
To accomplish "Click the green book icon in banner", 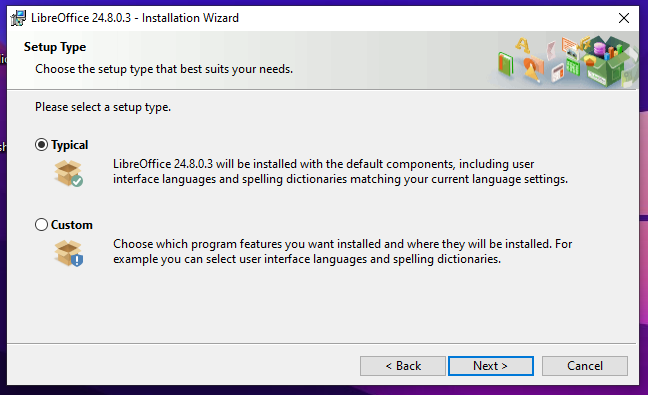I will click(x=505, y=64).
